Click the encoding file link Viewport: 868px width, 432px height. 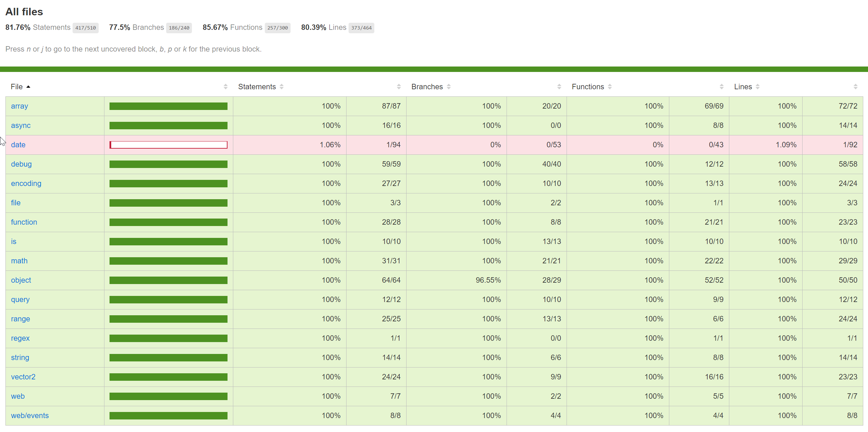tap(26, 184)
